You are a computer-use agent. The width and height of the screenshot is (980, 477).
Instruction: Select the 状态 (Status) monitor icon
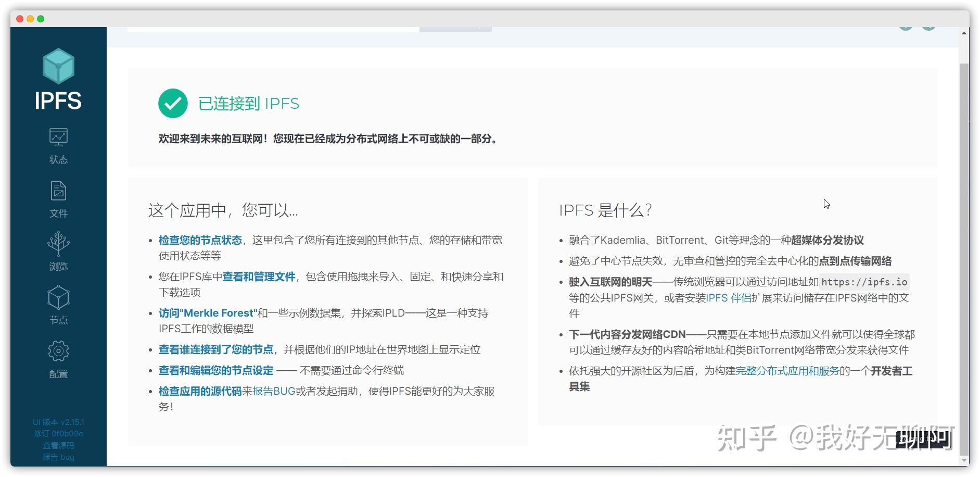point(58,137)
